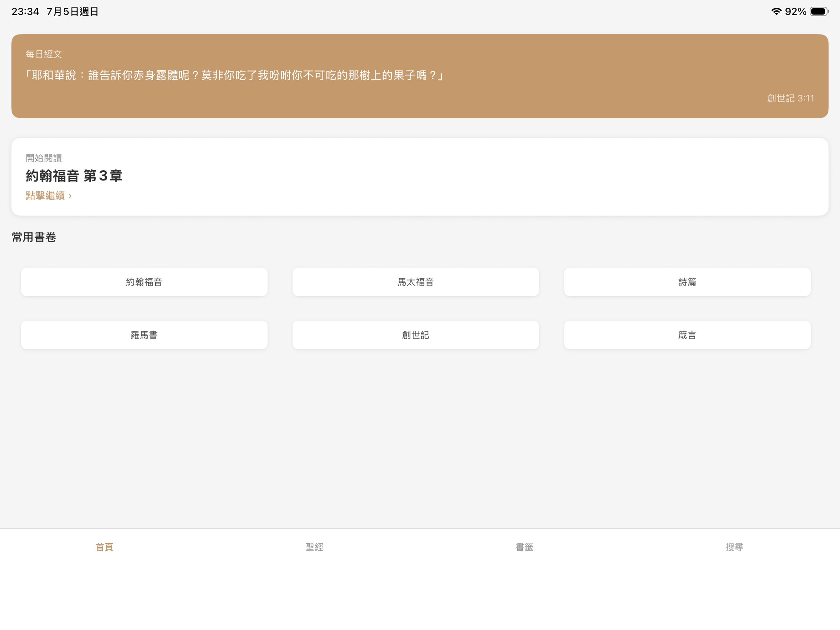Open the 約翰福音 book button
The height and width of the screenshot is (630, 840).
tap(144, 282)
